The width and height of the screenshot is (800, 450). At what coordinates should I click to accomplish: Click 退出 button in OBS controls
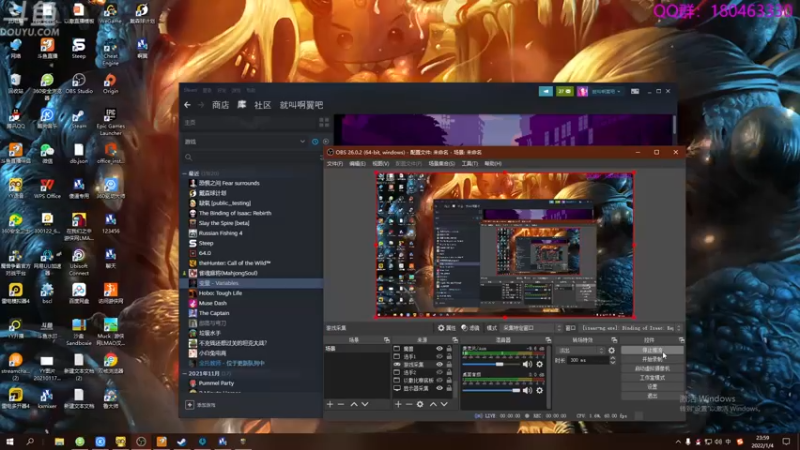coord(652,396)
